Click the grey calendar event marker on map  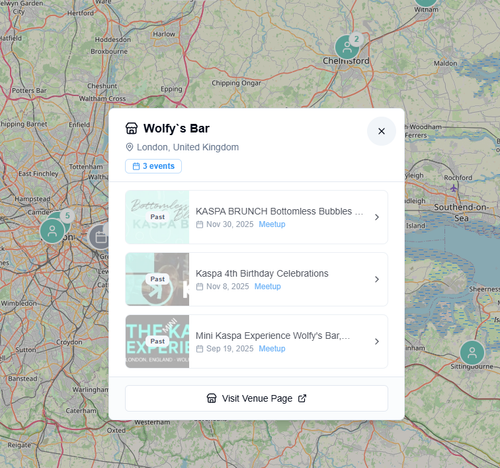[x=100, y=237]
